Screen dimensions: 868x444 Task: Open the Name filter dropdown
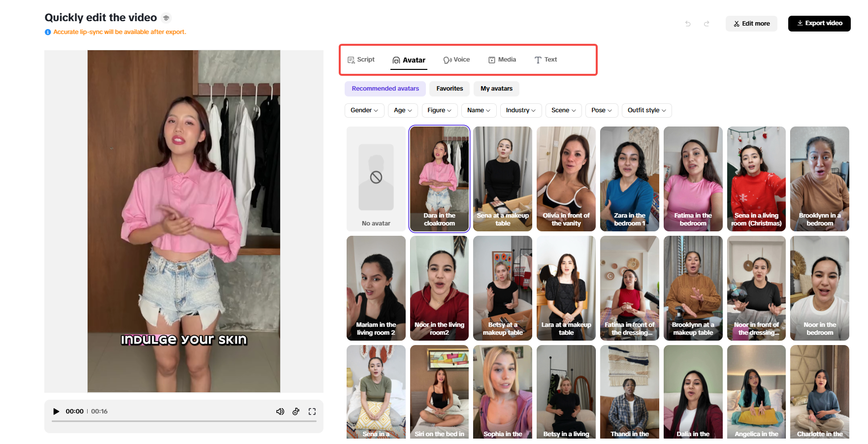tap(479, 110)
